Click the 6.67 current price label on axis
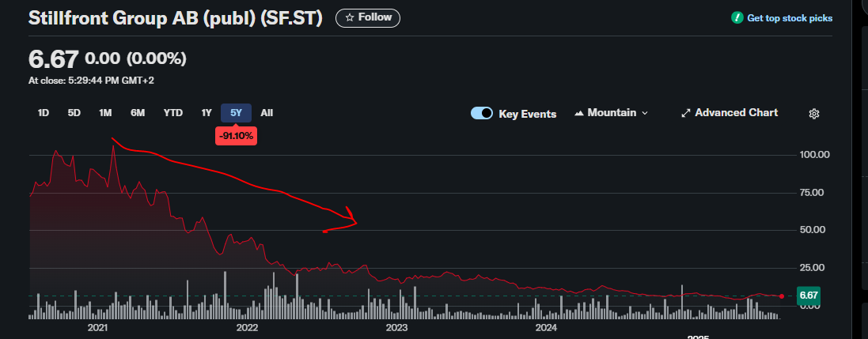The image size is (868, 339). pos(808,296)
